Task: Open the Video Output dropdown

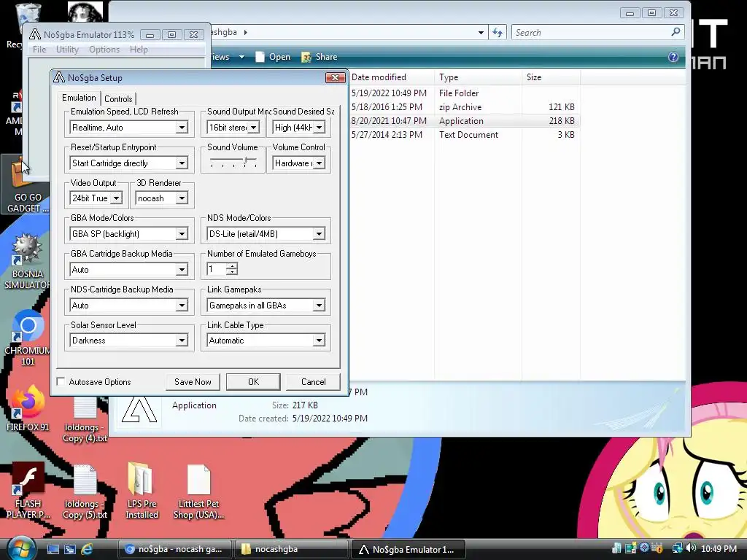Action: coord(116,198)
